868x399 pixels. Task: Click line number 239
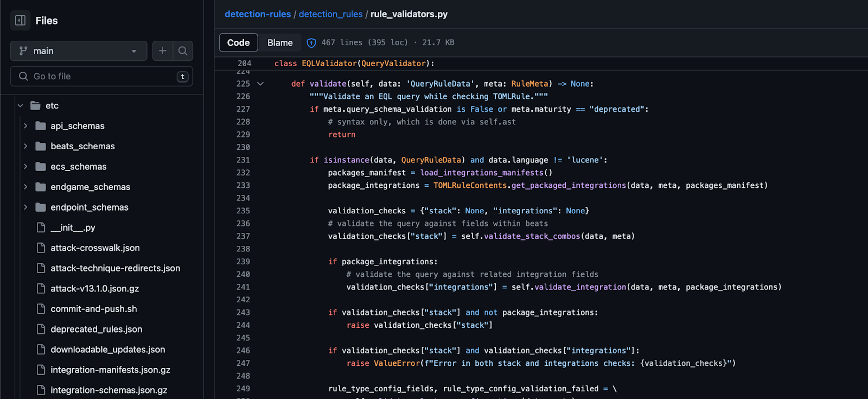243,262
